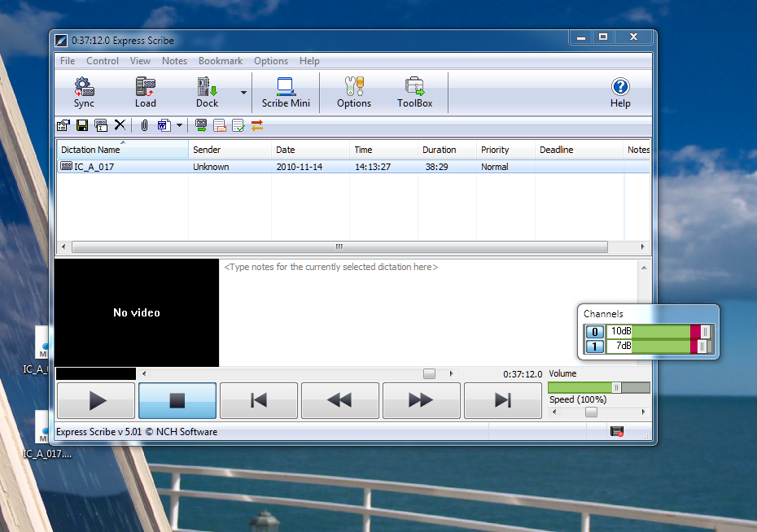757x532 pixels.
Task: Click the Sync toolbar icon
Action: pyautogui.click(x=84, y=93)
